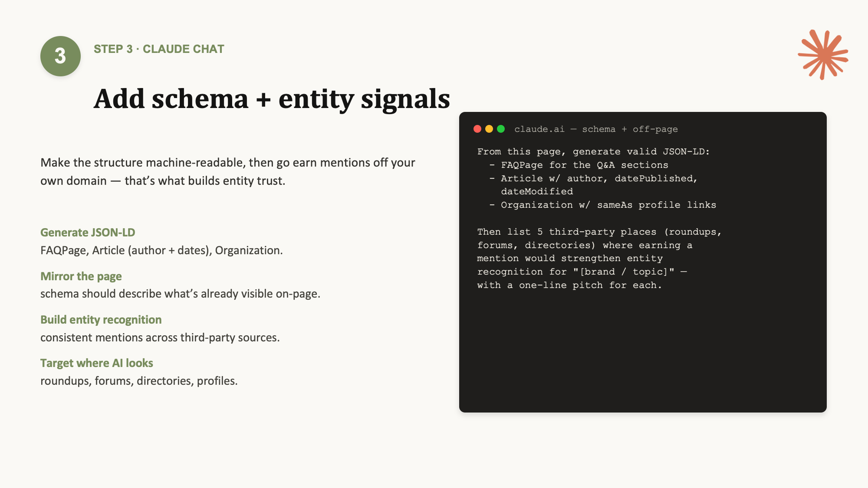Click the 'Target where AI looks' heading
The image size is (868, 488).
[97, 363]
